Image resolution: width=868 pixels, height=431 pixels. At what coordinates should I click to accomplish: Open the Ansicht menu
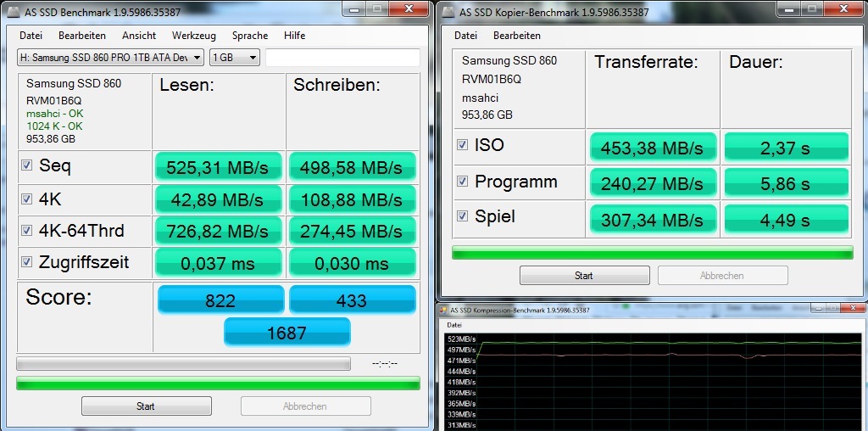(139, 36)
